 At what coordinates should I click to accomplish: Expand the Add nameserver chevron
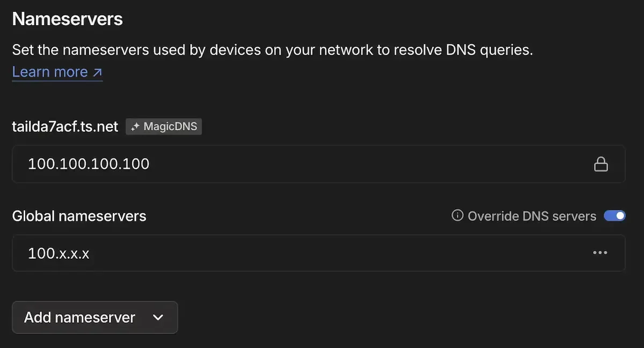[x=158, y=317]
